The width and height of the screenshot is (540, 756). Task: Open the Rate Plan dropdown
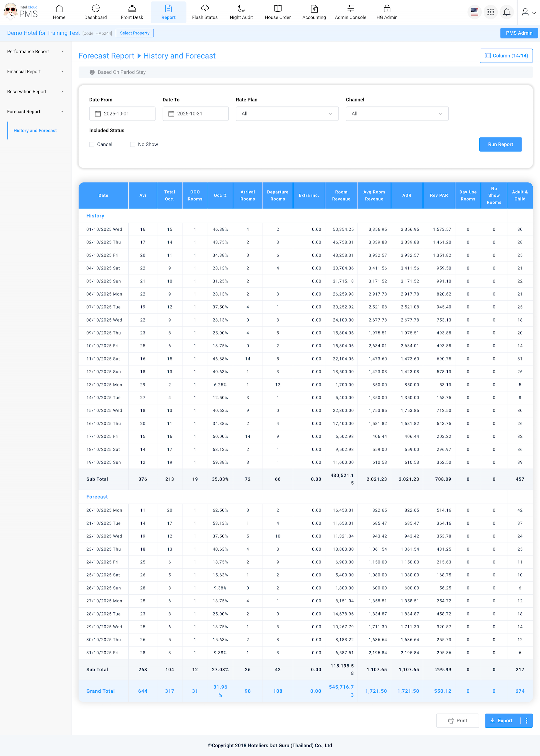287,114
